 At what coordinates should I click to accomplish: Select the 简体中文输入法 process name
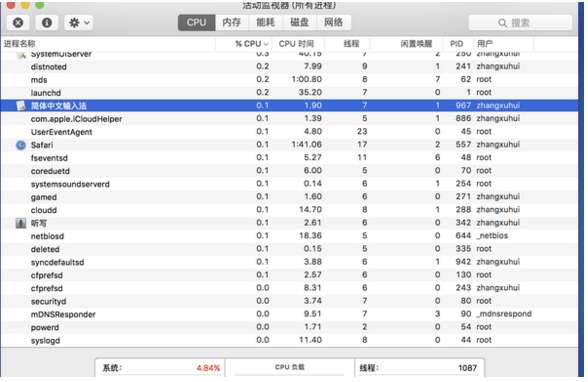[x=58, y=106]
